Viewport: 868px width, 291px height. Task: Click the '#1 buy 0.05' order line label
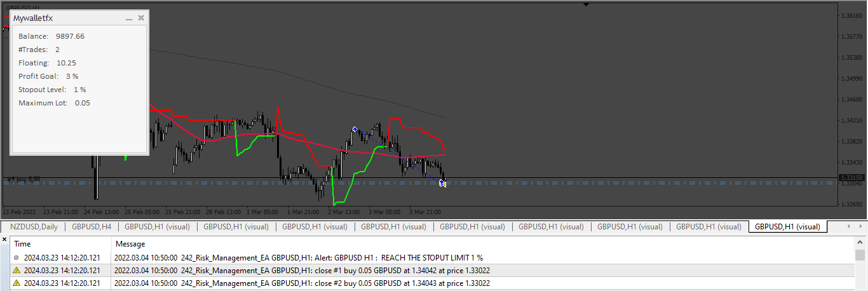tap(23, 179)
